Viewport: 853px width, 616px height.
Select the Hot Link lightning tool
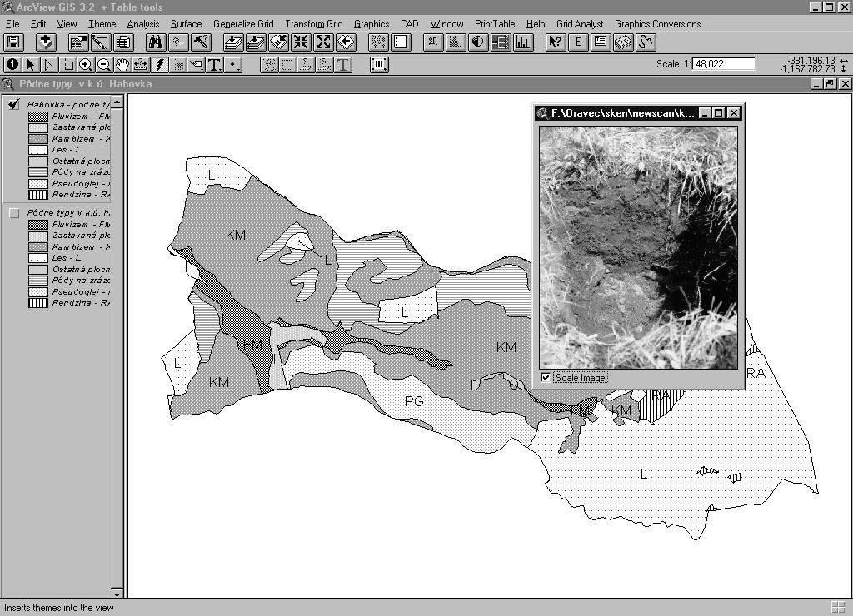[159, 65]
